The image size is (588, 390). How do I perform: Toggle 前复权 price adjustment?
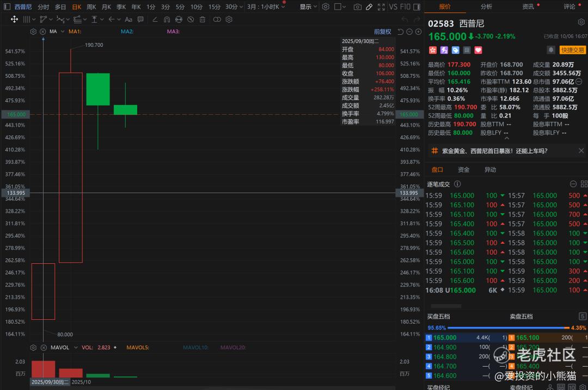pyautogui.click(x=383, y=32)
